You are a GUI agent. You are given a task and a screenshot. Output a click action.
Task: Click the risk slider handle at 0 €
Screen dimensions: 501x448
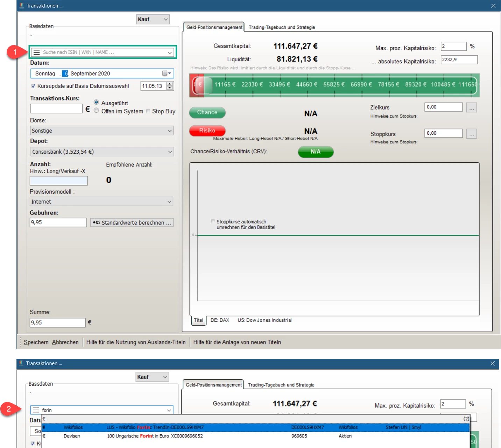point(203,85)
